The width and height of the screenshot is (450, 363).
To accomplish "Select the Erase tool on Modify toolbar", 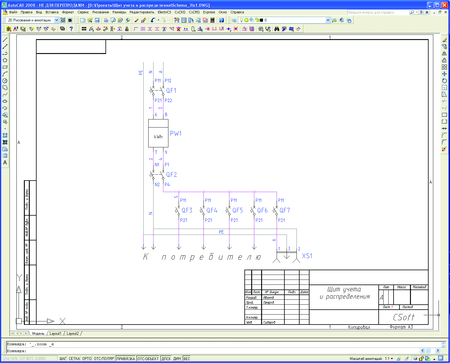I will [x=444, y=40].
